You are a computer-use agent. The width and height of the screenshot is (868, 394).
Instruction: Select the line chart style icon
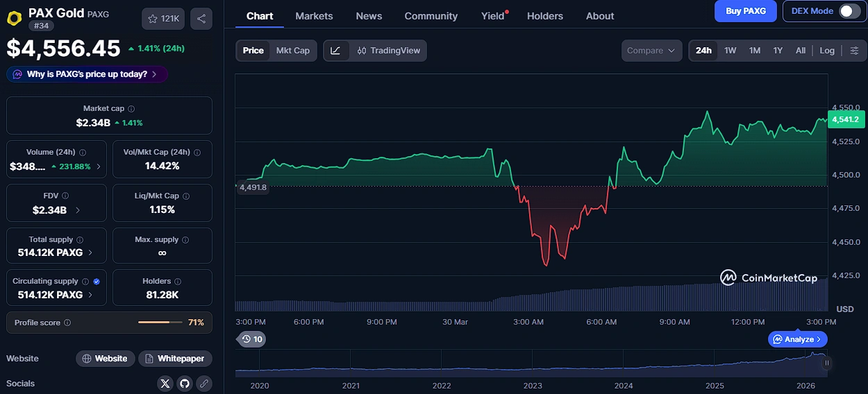coord(336,51)
